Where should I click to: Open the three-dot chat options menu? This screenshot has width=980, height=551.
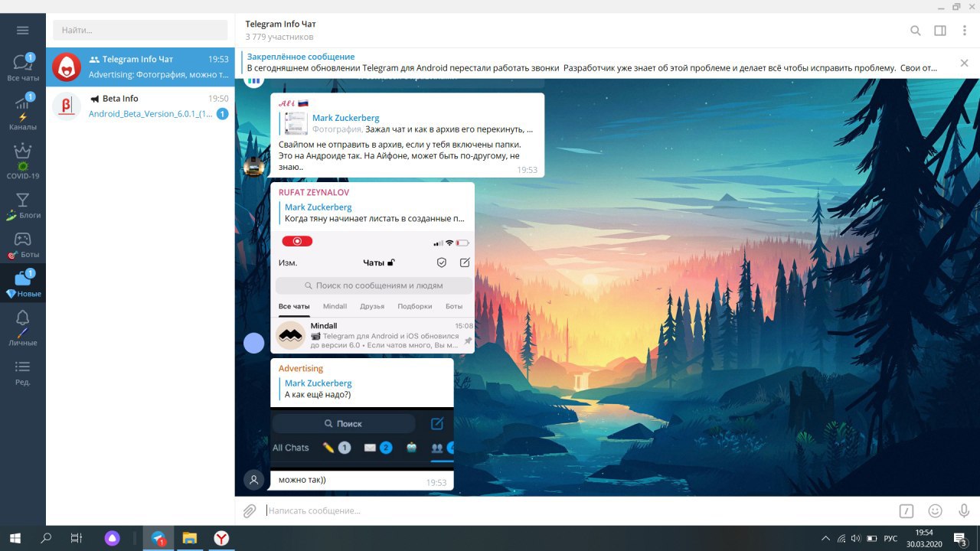tap(965, 31)
